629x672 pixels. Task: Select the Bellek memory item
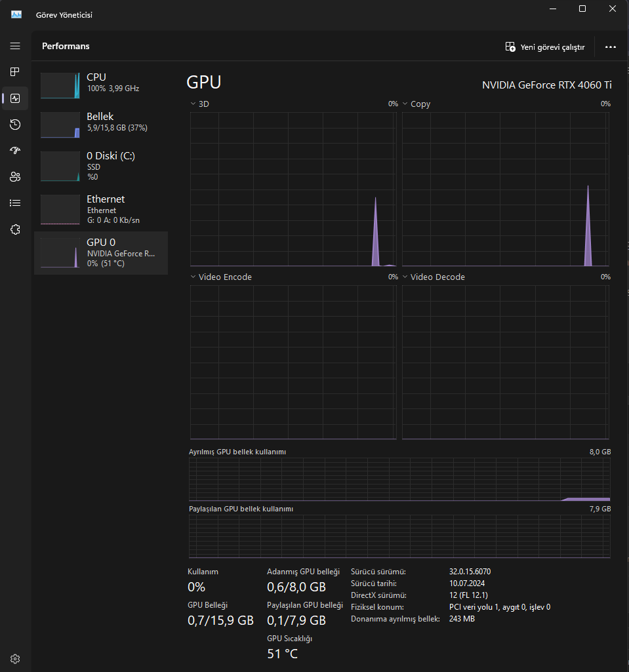(101, 125)
